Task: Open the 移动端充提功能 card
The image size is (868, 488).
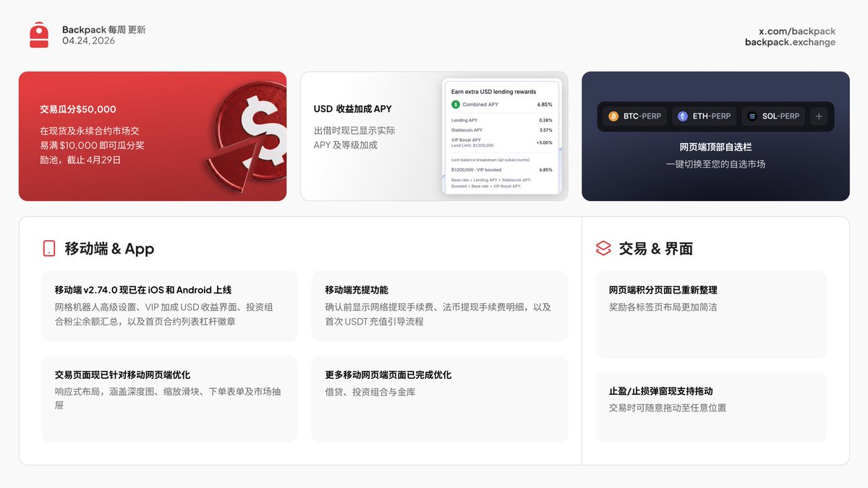Action: pos(440,306)
